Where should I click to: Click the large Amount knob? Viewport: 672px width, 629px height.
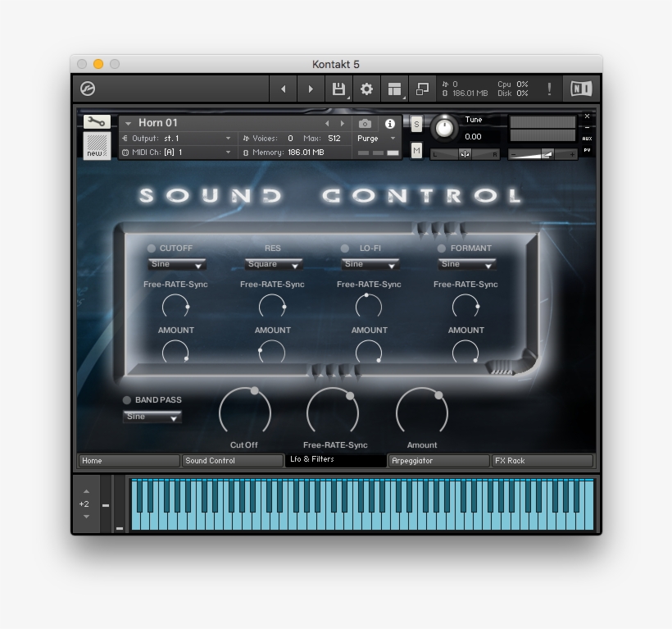click(x=422, y=412)
